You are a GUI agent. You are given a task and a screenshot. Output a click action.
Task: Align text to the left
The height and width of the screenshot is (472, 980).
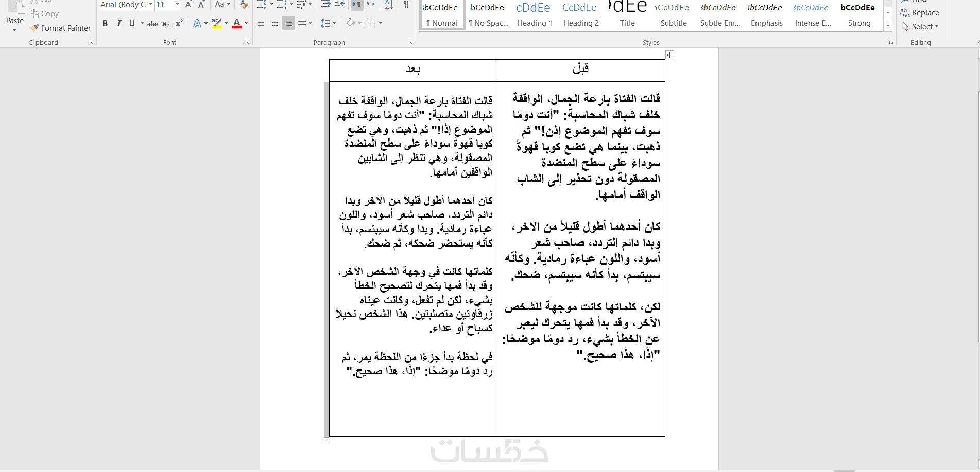pos(262,23)
